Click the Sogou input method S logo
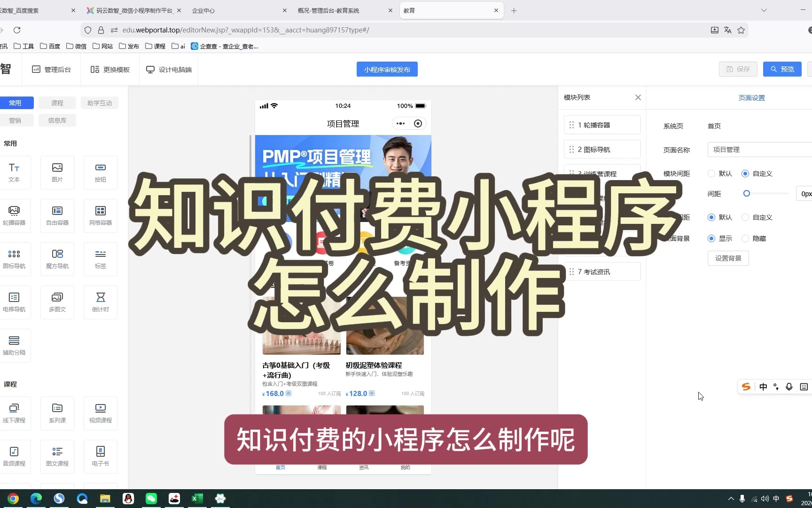This screenshot has height=508, width=812. tap(746, 387)
